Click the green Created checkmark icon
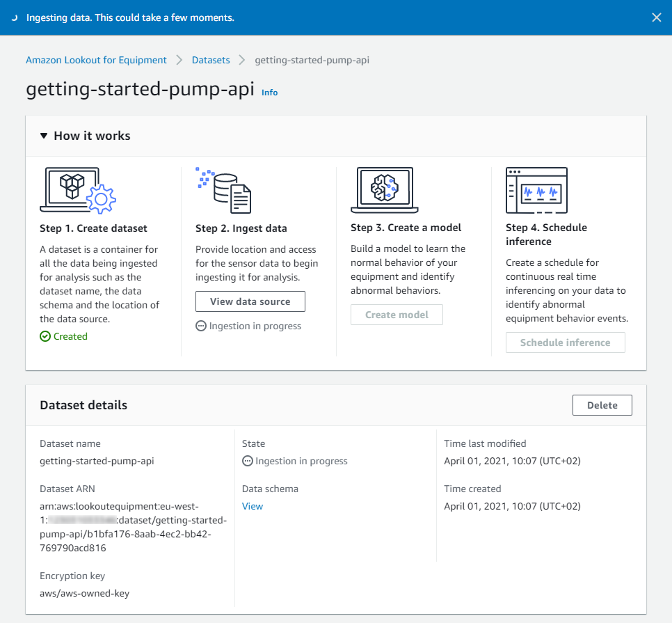The width and height of the screenshot is (672, 623). click(45, 337)
